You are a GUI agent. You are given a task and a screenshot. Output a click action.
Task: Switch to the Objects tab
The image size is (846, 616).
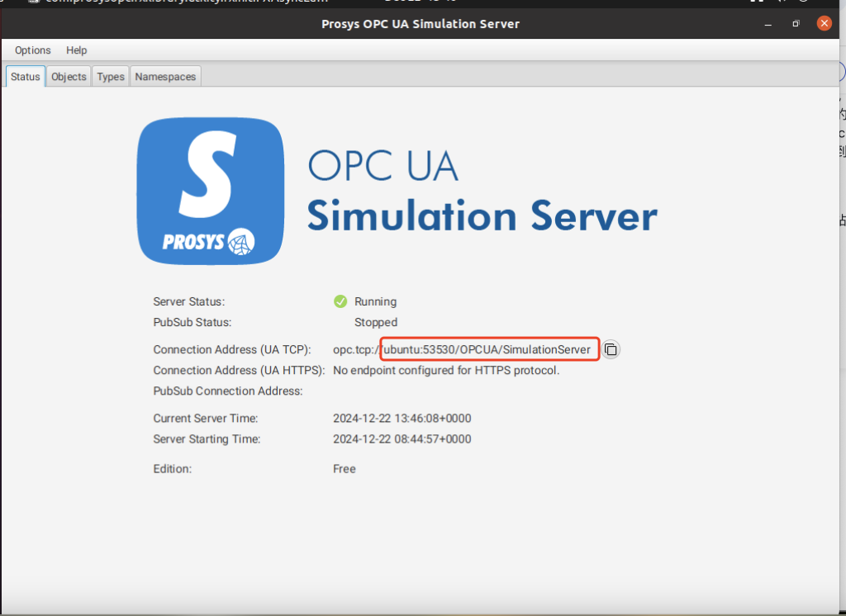68,76
